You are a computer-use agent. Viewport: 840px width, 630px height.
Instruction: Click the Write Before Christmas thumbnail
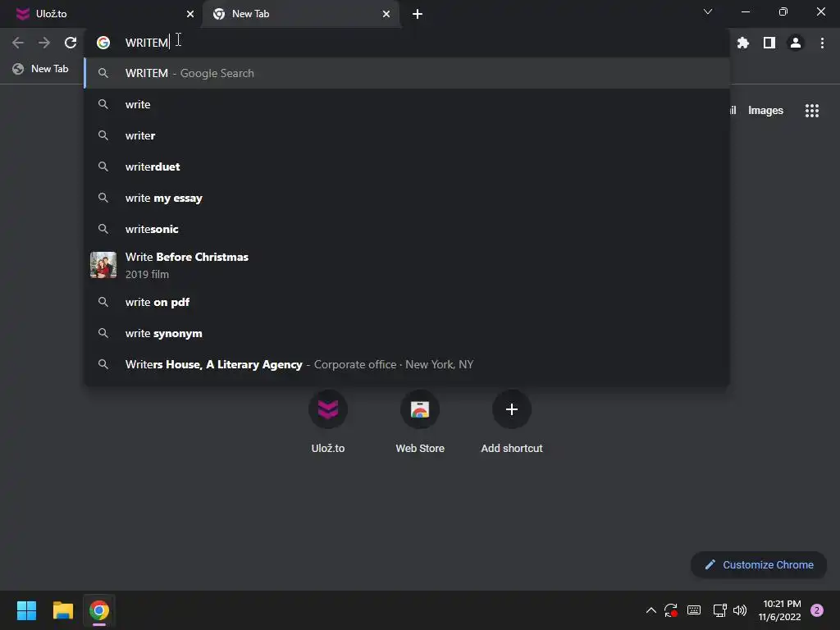click(x=103, y=265)
